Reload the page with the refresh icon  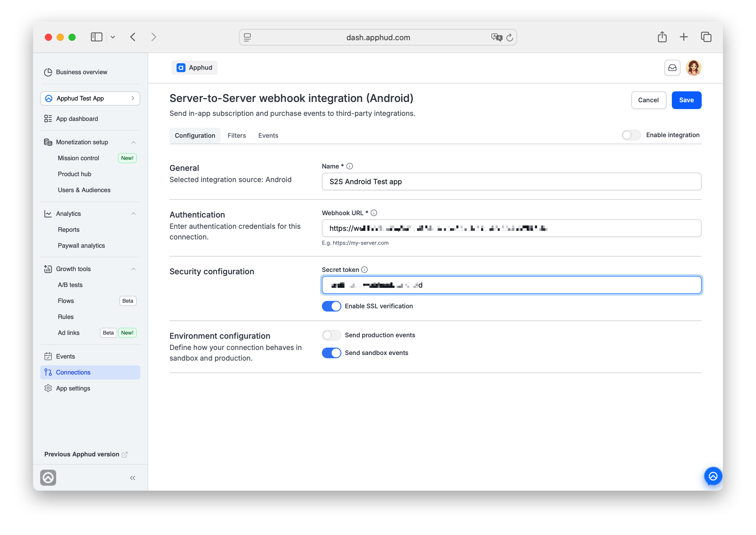(x=510, y=37)
